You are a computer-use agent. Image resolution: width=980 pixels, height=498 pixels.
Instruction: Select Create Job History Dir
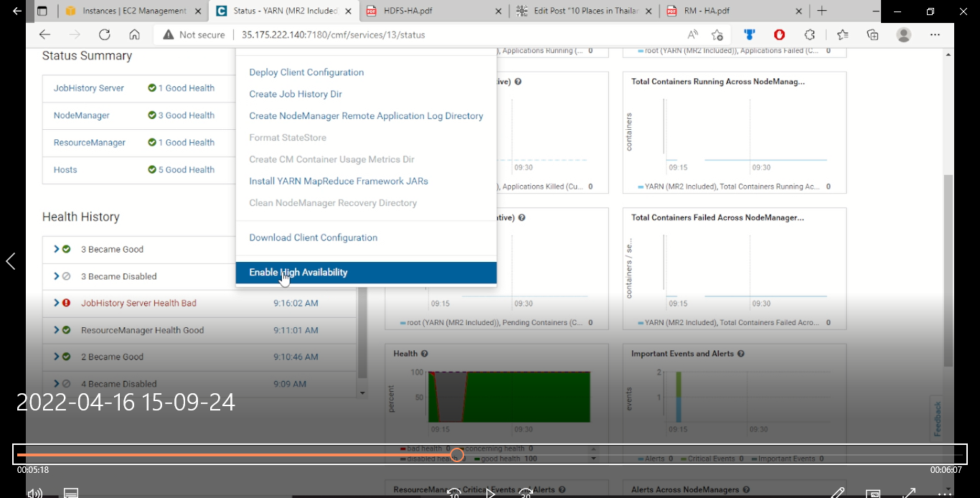coord(296,94)
